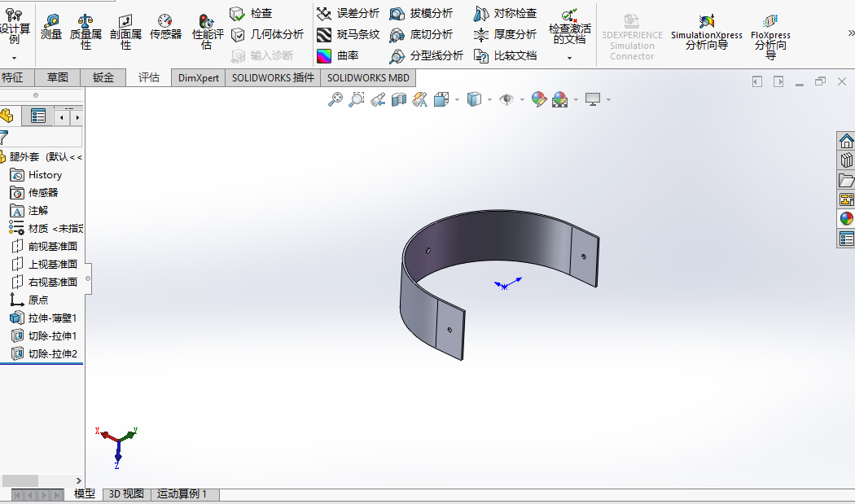Image resolution: width=855 pixels, height=504 pixels.
Task: Click Apply Scene icon
Action: tap(560, 99)
